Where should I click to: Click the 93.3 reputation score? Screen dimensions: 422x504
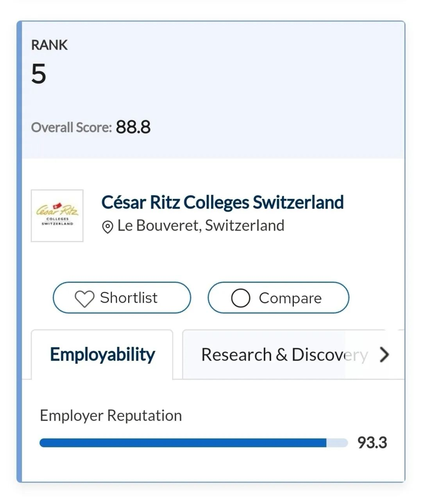(x=372, y=443)
